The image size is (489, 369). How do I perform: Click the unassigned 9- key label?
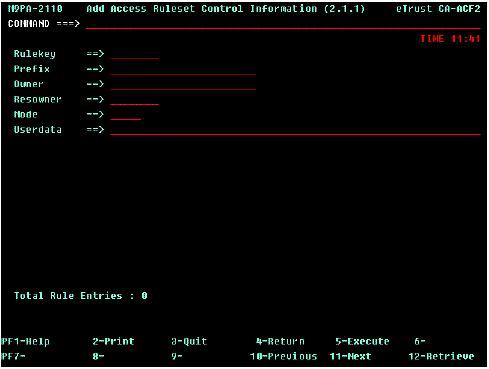(177, 356)
